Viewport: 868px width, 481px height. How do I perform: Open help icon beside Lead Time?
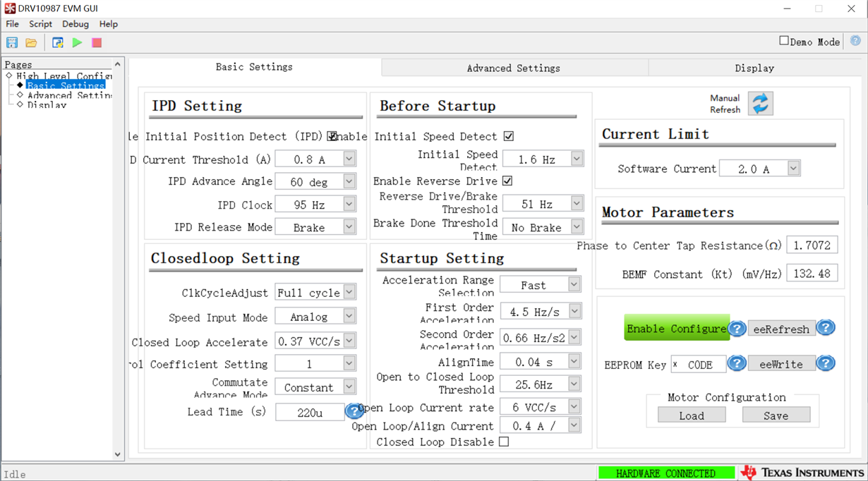pyautogui.click(x=354, y=411)
